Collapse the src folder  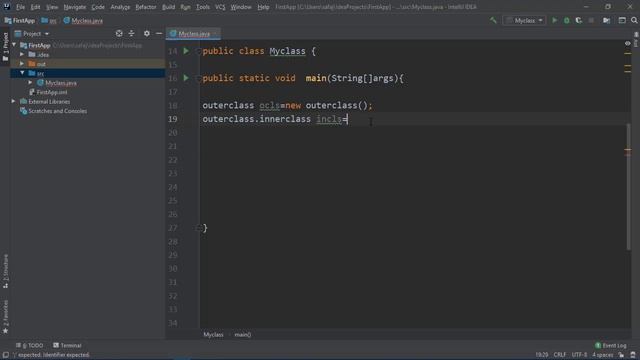[x=22, y=73]
